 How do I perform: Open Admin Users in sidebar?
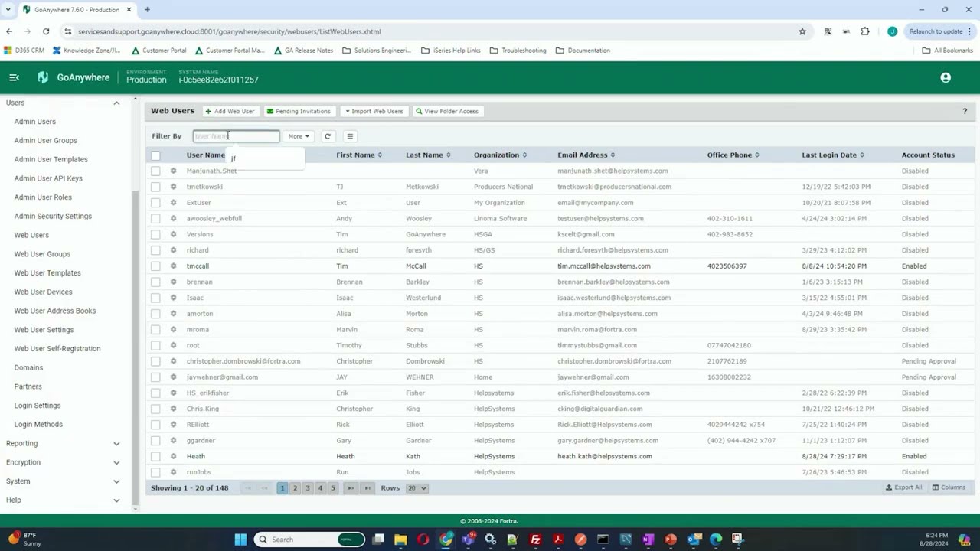coord(34,122)
